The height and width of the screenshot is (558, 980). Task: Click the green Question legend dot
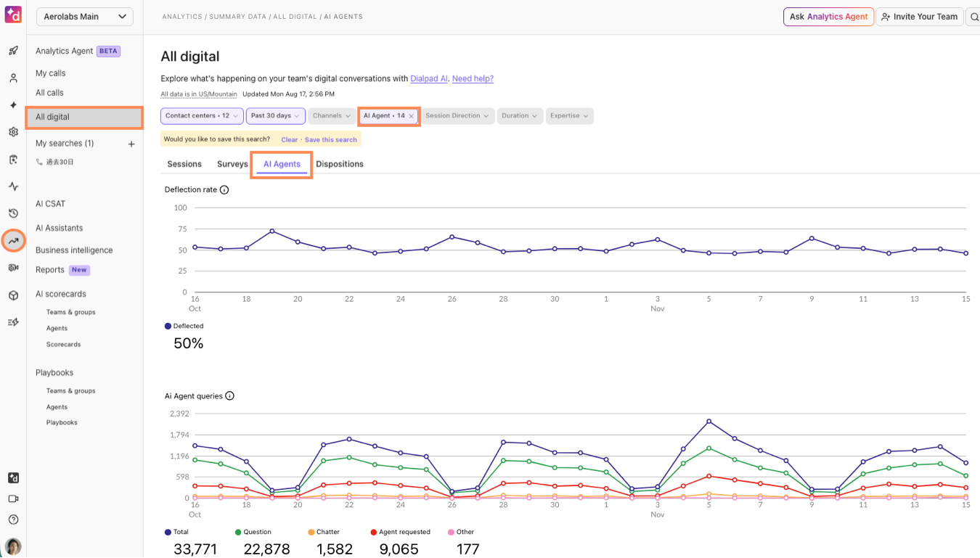coord(238,533)
